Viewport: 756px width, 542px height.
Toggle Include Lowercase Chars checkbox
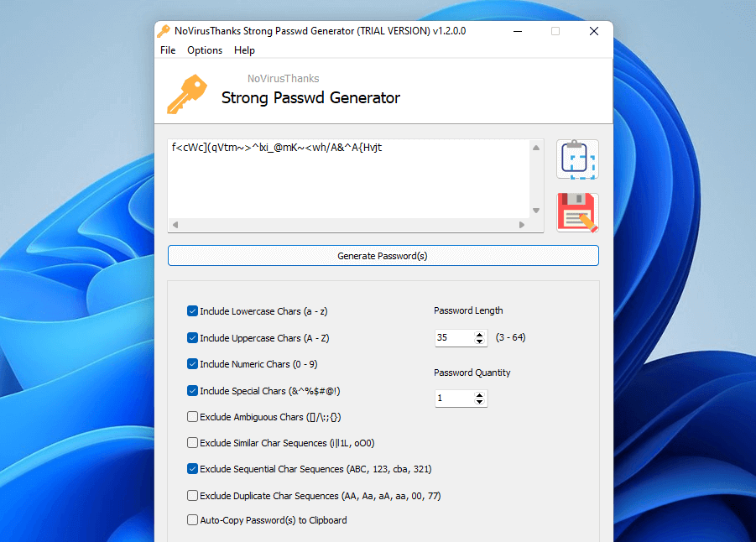[x=192, y=311]
